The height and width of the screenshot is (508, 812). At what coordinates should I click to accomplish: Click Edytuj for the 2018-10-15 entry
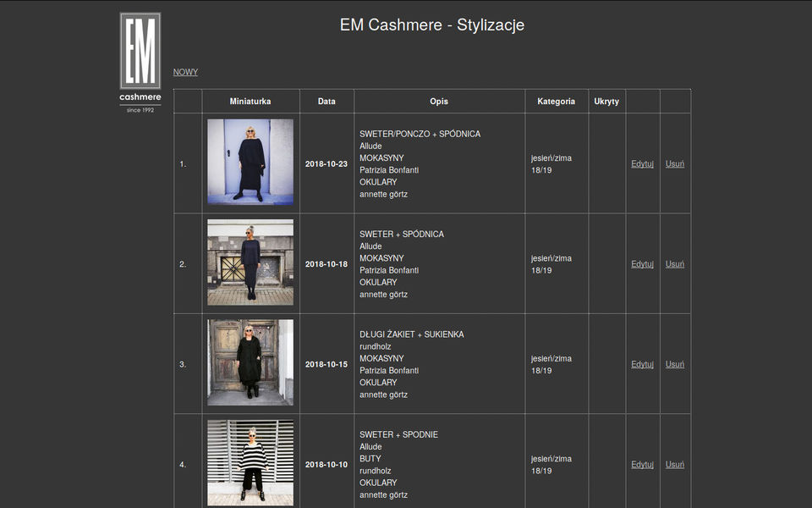(x=642, y=364)
